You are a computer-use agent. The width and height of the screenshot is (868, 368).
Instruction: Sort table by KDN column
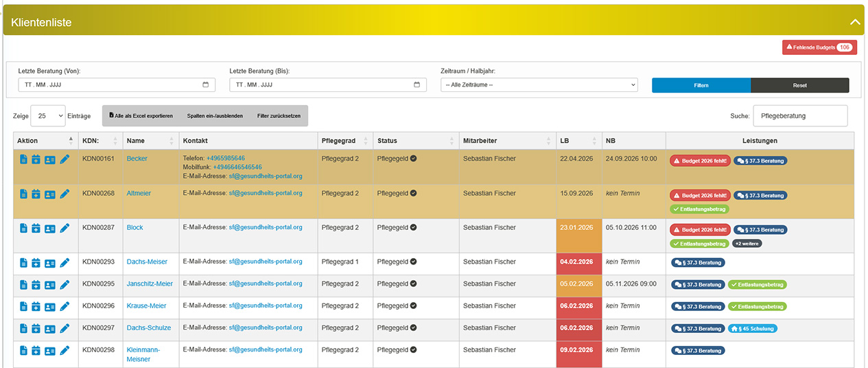coord(99,141)
